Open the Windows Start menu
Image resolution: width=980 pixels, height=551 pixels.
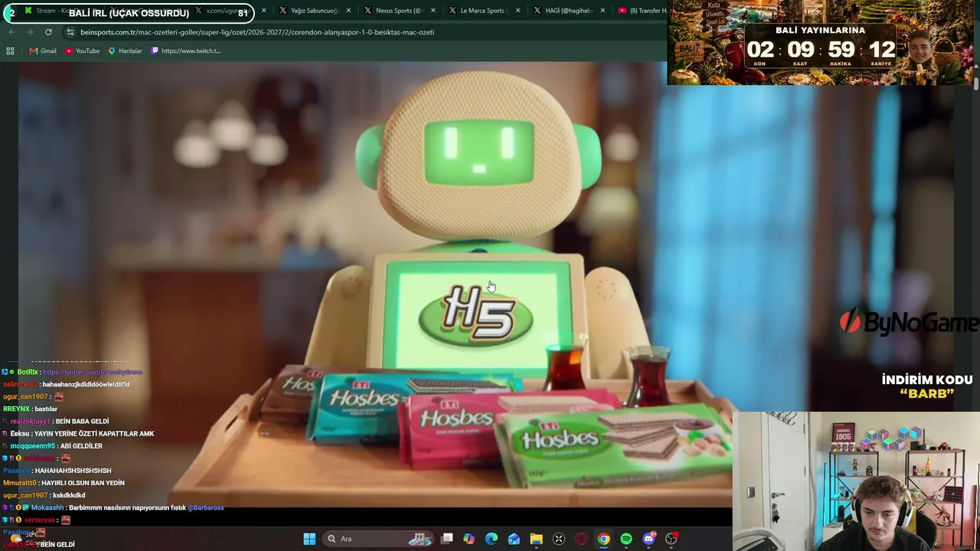coord(309,539)
